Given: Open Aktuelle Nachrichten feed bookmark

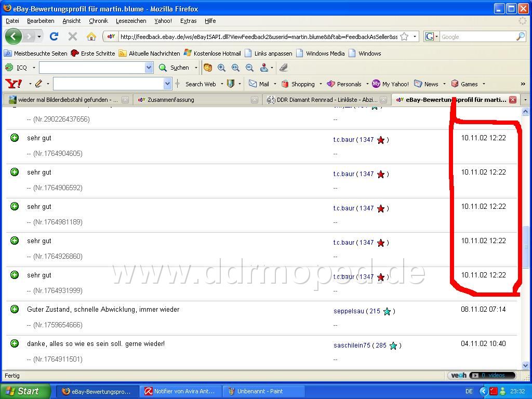Looking at the screenshot, I should click(149, 54).
